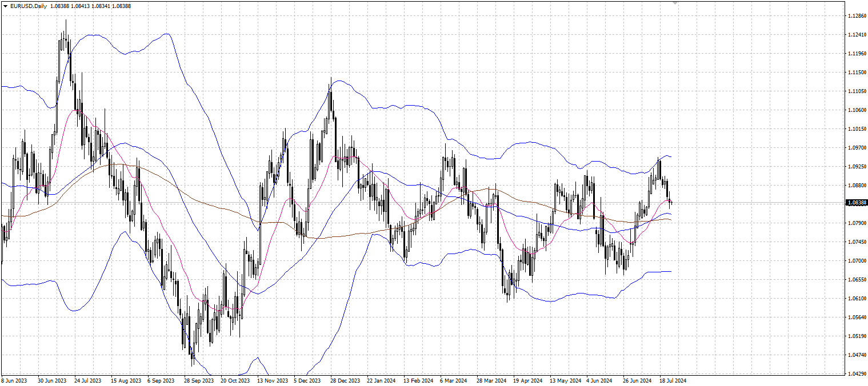Click the 1.11500 price axis label
This screenshot has width=868, height=386.
pyautogui.click(x=857, y=73)
